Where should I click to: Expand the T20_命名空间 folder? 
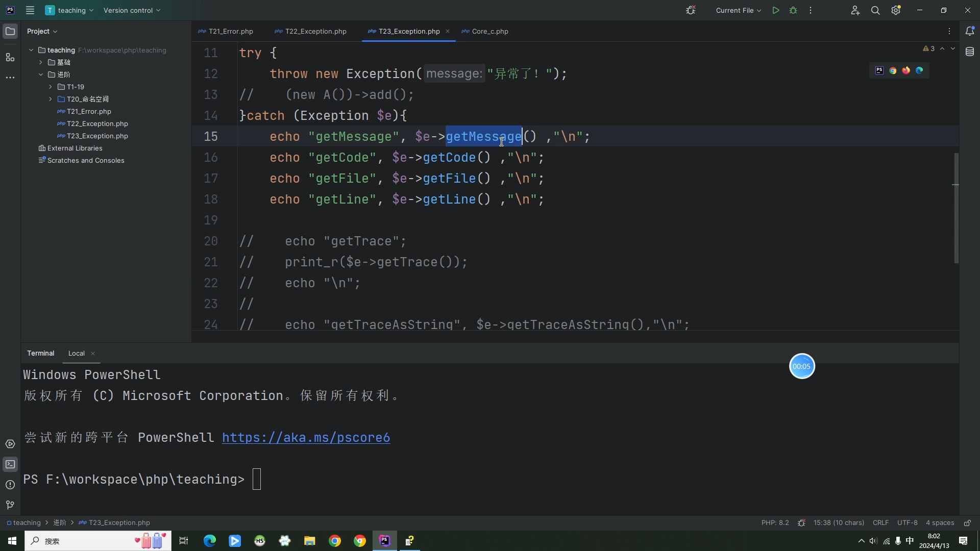(51, 99)
